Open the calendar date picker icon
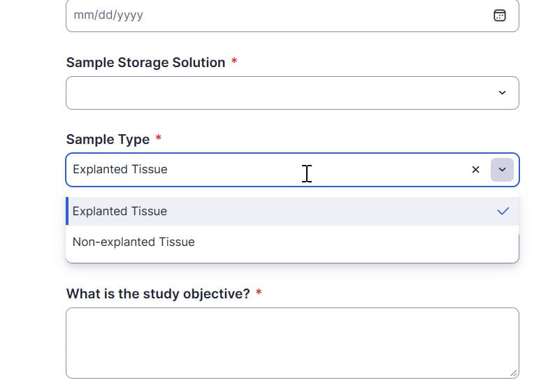The height and width of the screenshot is (392, 555). [x=499, y=15]
